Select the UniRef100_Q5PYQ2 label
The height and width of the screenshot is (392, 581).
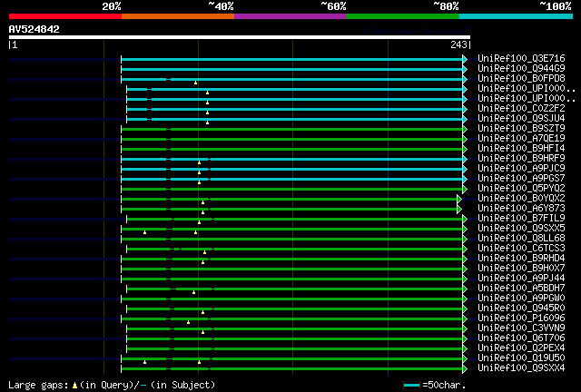pos(521,188)
